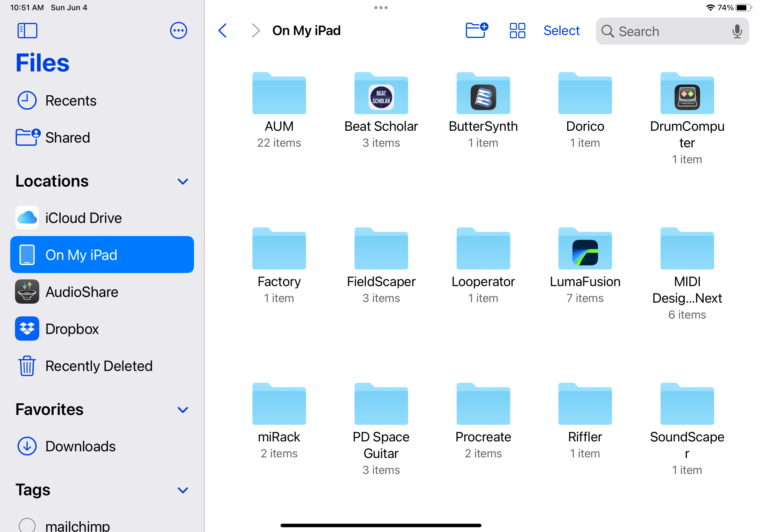Collapse the Tags section
Image resolution: width=762 pixels, height=532 pixels.
pyautogui.click(x=183, y=490)
